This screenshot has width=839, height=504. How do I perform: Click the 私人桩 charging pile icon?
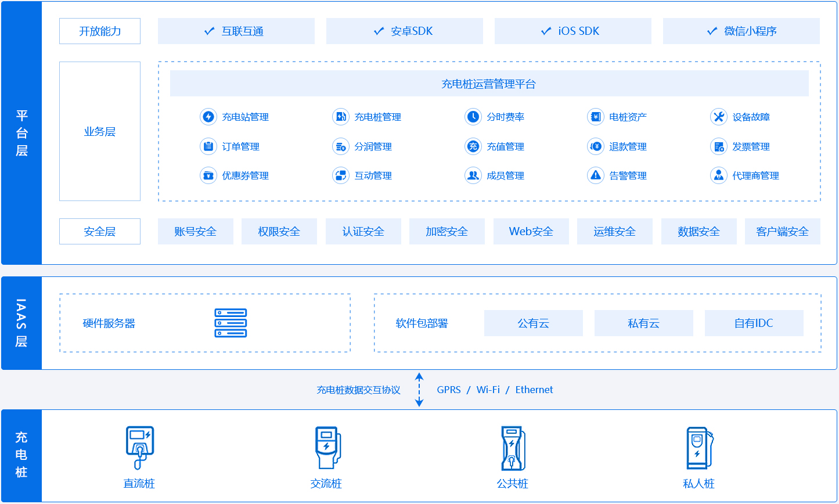coord(699,448)
